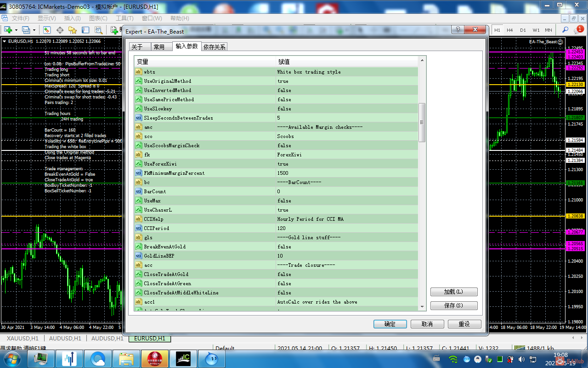The height and width of the screenshot is (368, 588).
Task: Select the H4 timeframe button
Action: coord(510,30)
